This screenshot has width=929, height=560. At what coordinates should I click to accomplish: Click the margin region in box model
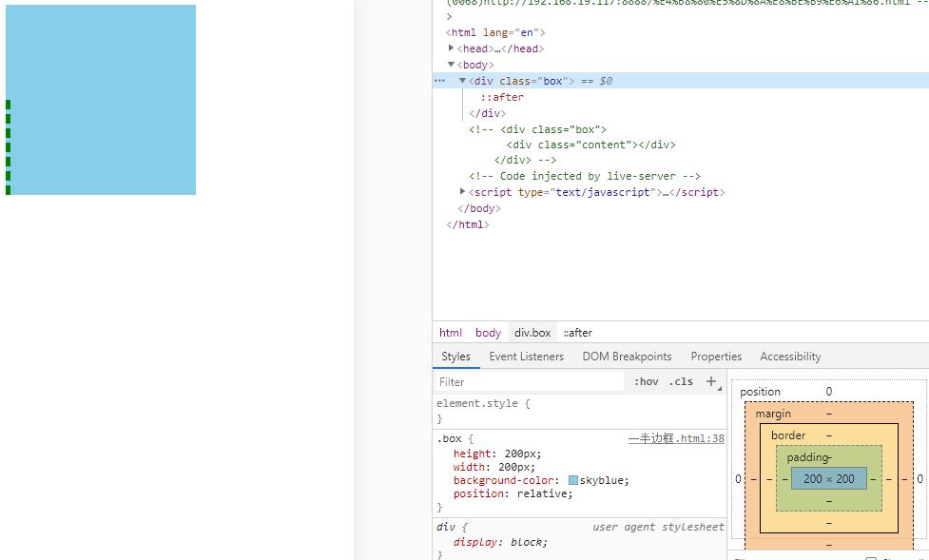tap(773, 413)
